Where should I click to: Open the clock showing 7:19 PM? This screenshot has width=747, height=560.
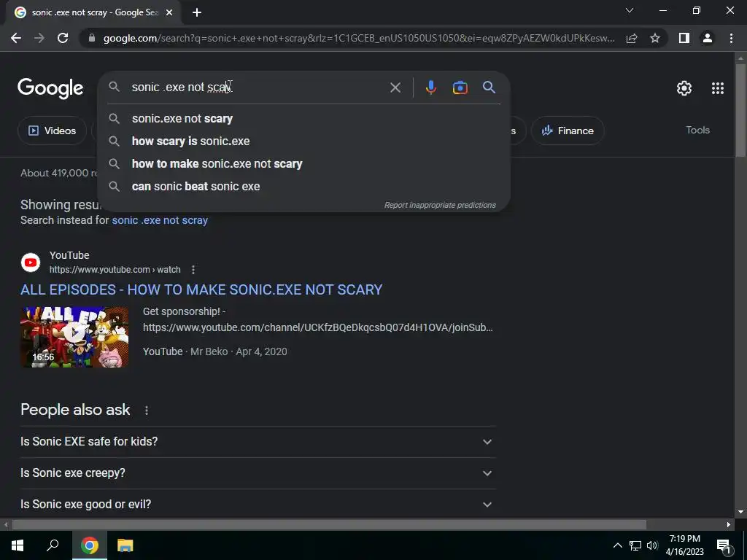click(684, 545)
